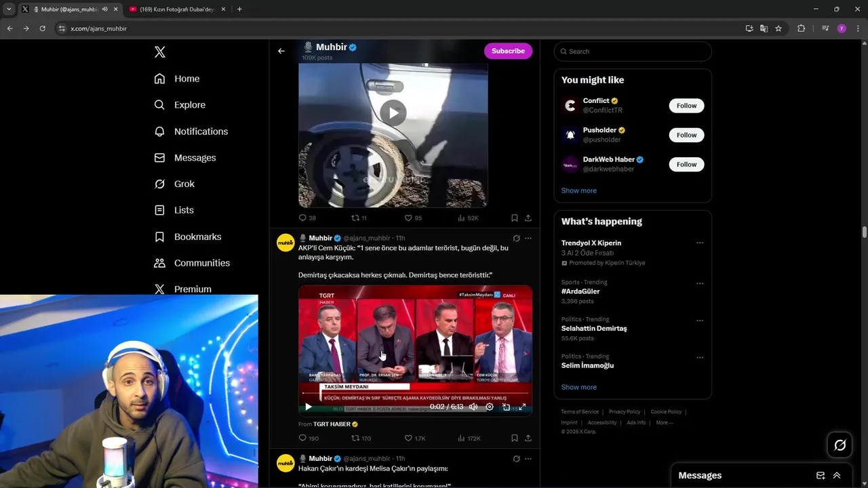
Task: Click Grok icon on the Hakan Çakır post
Action: tap(516, 459)
